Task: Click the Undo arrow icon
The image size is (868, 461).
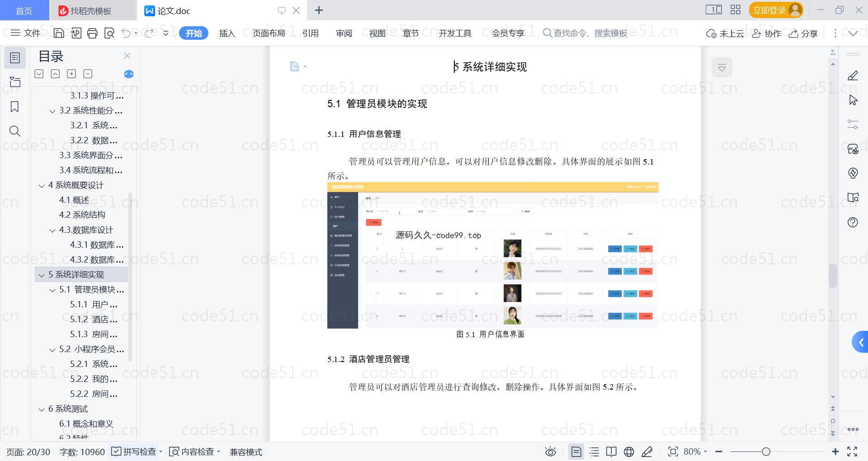Action: [x=126, y=33]
